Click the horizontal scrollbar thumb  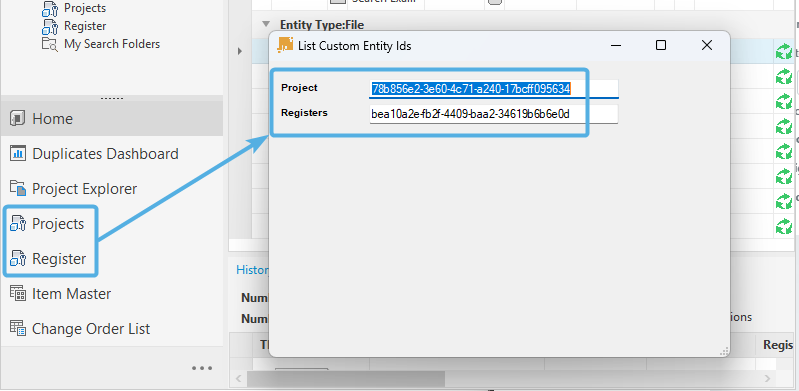click(x=346, y=378)
